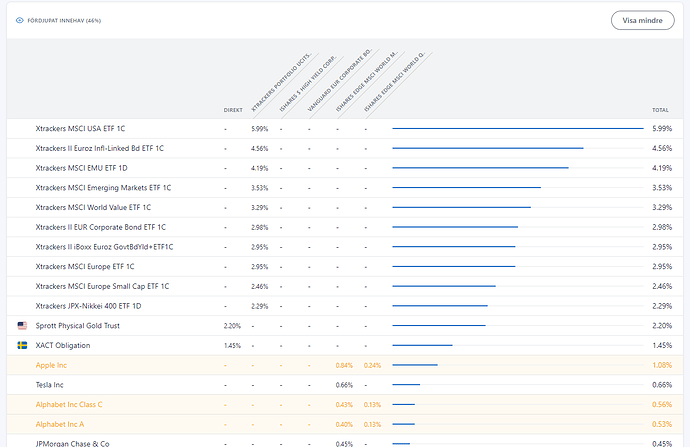The height and width of the screenshot is (447, 690).
Task: Select the iShares Edge MSCI World Q column header
Action: tap(395, 82)
